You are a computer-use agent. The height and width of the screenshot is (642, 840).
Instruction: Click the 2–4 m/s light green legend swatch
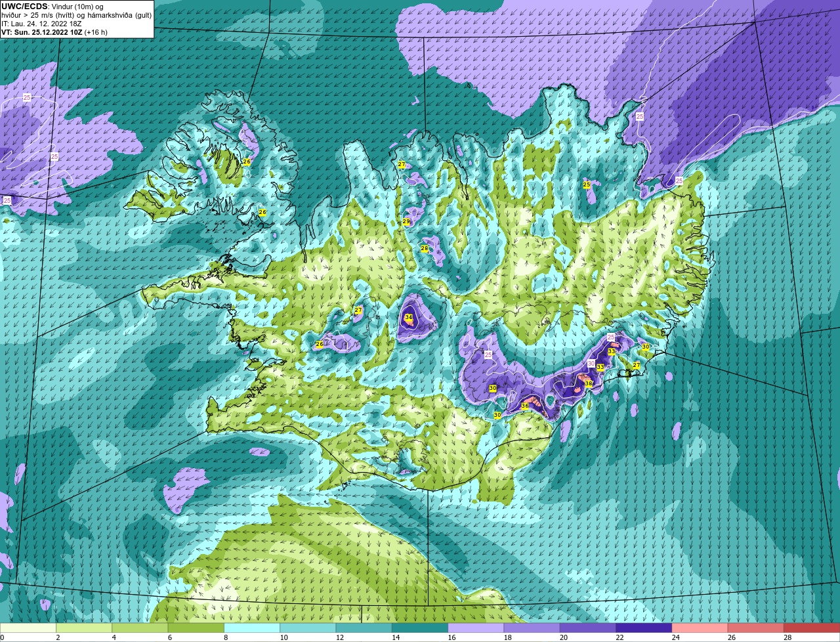pyautogui.click(x=84, y=628)
